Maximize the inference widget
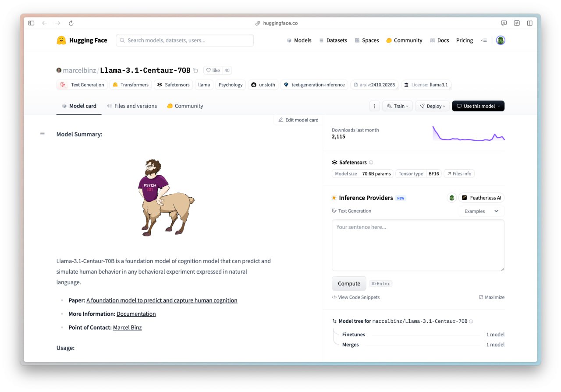Screen dimensions: 561x392 click(491, 297)
